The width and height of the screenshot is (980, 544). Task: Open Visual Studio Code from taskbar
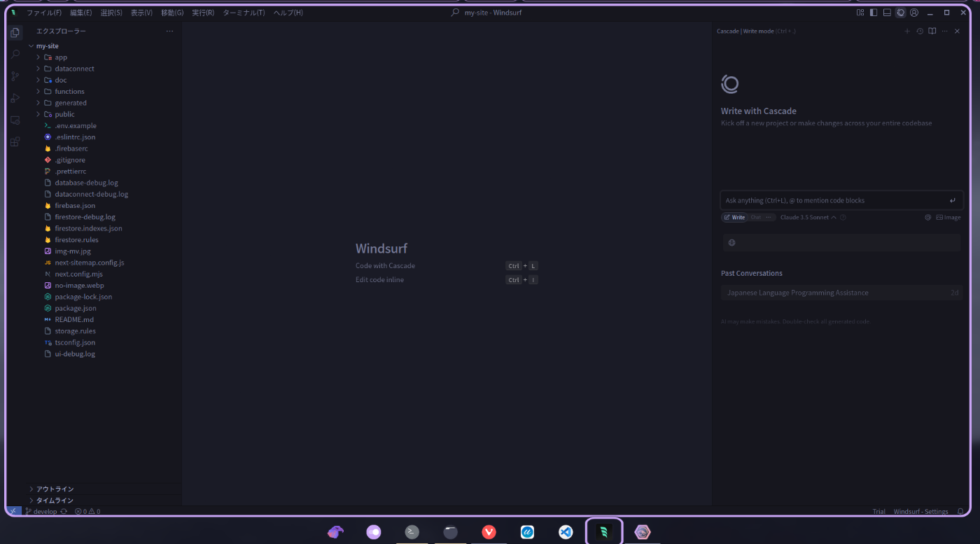click(566, 532)
